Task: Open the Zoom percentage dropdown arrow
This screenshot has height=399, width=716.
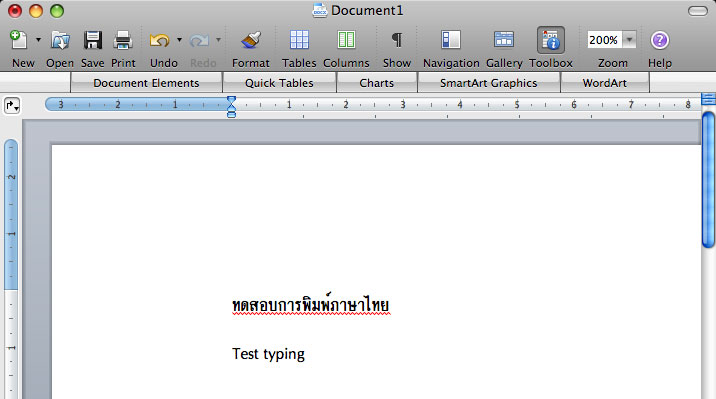Action: [x=629, y=40]
